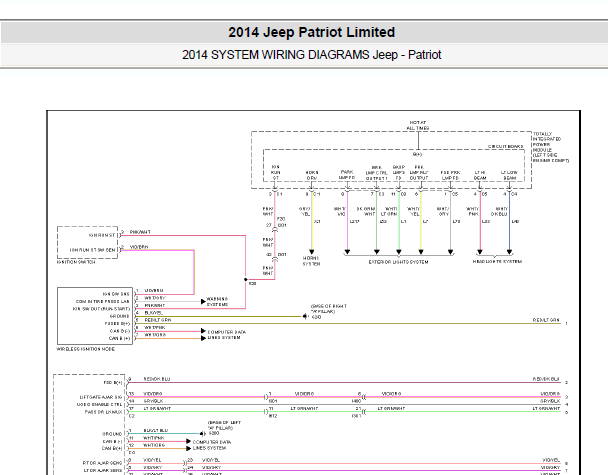Click the "EXTERIOR LIGHTS SYSTEM" label
This screenshot has width=608, height=475.
tap(398, 262)
